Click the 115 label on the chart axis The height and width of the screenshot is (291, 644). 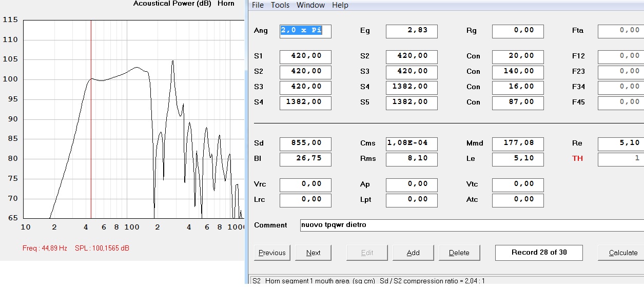coord(10,20)
